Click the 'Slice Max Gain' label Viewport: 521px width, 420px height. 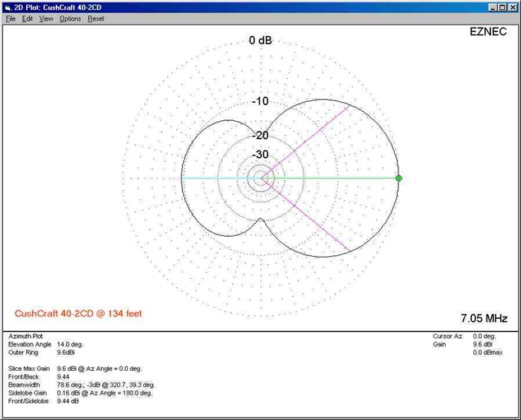click(x=29, y=369)
